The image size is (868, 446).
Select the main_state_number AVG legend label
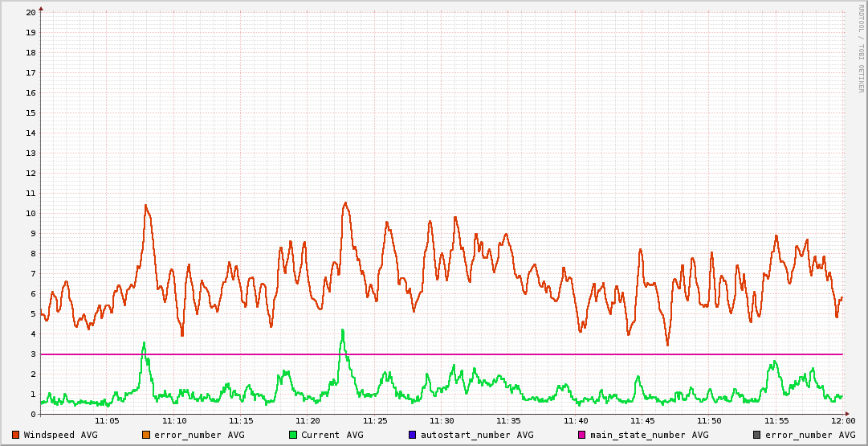click(x=650, y=435)
